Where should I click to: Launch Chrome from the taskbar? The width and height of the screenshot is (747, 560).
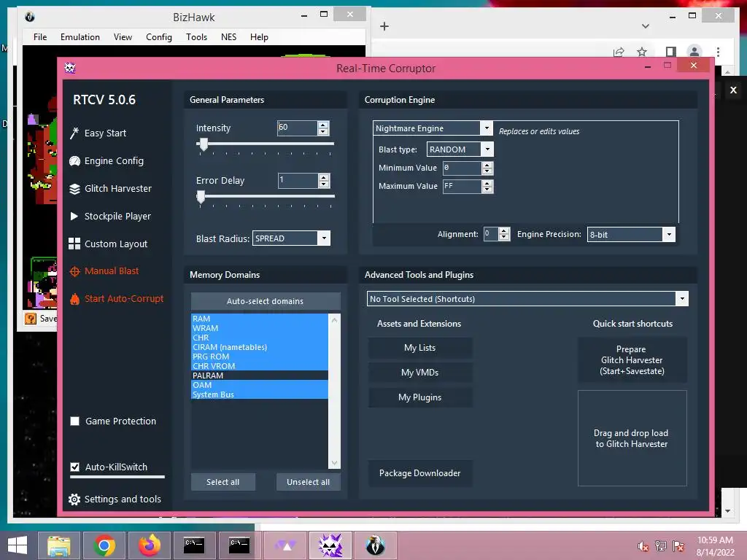(104, 545)
